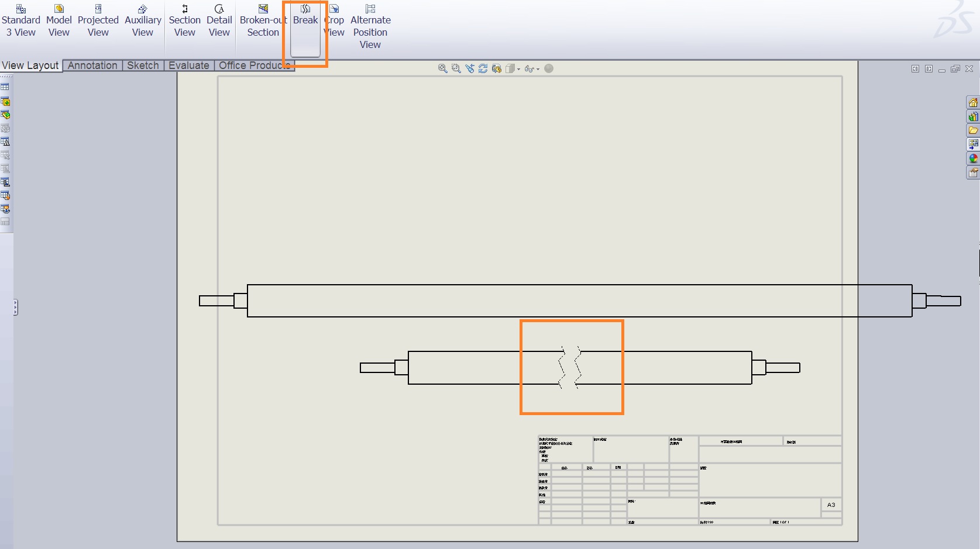Open the Design Library tab
This screenshot has height=549, width=980.
tap(973, 116)
